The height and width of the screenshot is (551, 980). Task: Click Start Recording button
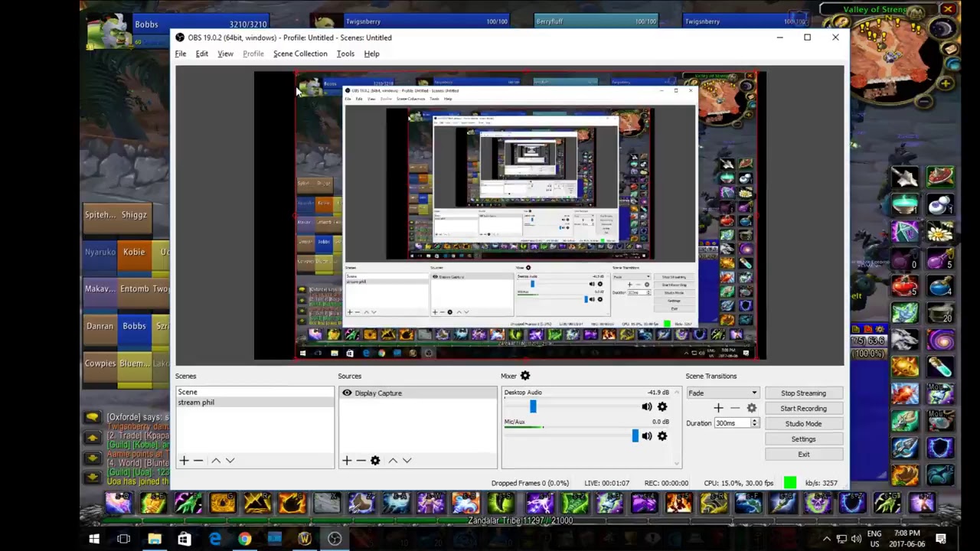(803, 409)
